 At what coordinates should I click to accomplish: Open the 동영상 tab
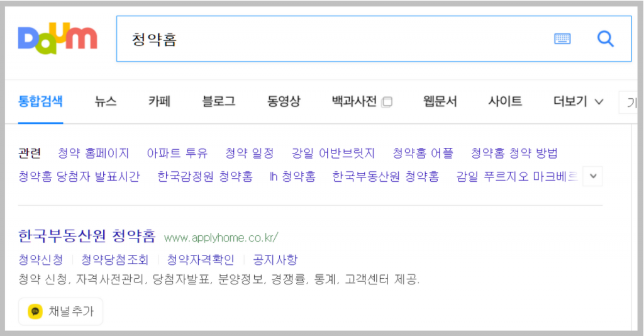[284, 101]
